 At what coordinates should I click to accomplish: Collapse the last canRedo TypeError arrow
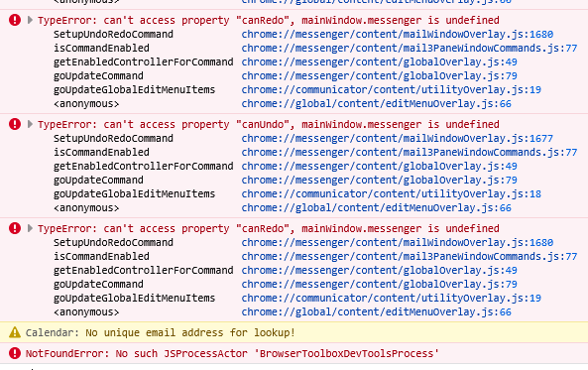point(30,228)
